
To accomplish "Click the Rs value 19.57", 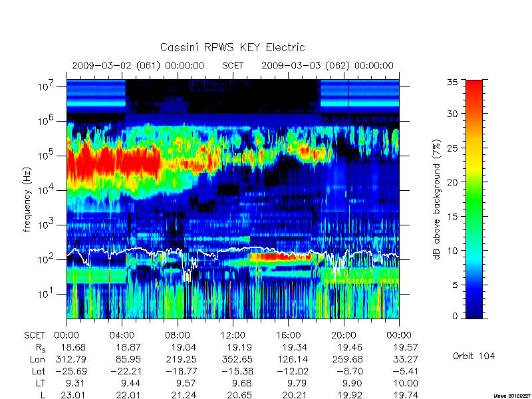I will point(405,347).
